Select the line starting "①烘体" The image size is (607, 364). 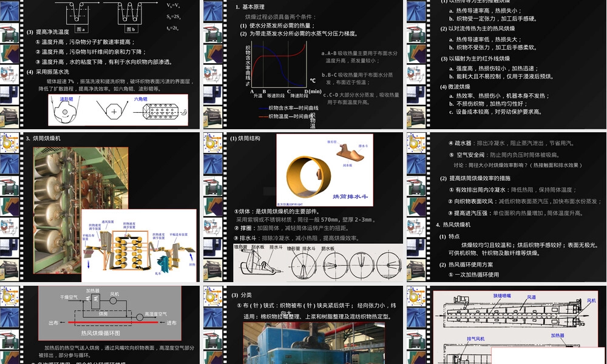pos(276,212)
